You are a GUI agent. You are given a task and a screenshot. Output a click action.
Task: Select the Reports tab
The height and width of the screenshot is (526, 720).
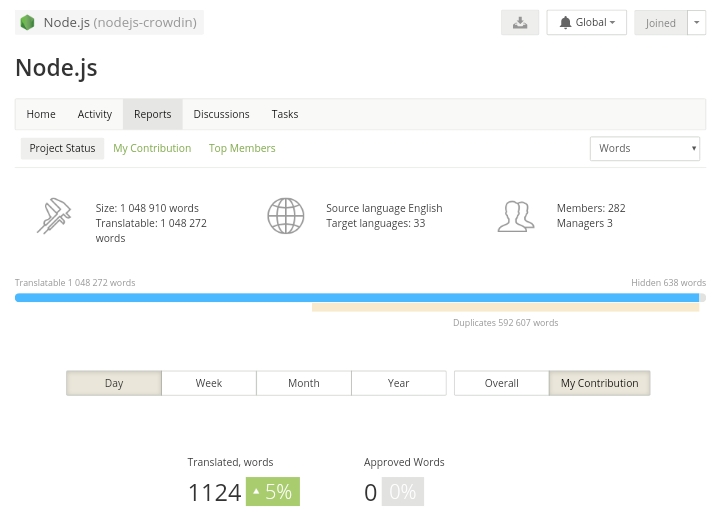(152, 114)
